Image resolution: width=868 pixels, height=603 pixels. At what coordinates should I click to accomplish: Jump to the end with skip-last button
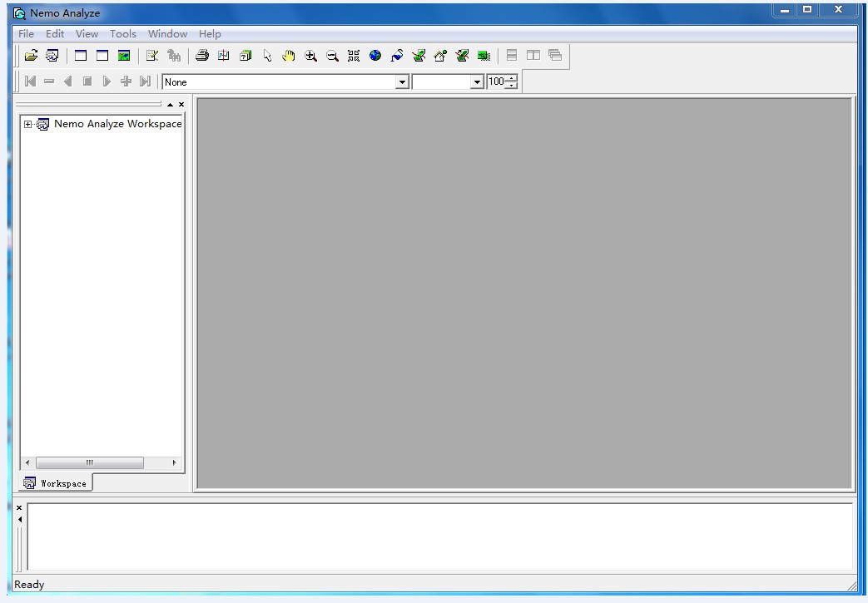(145, 82)
